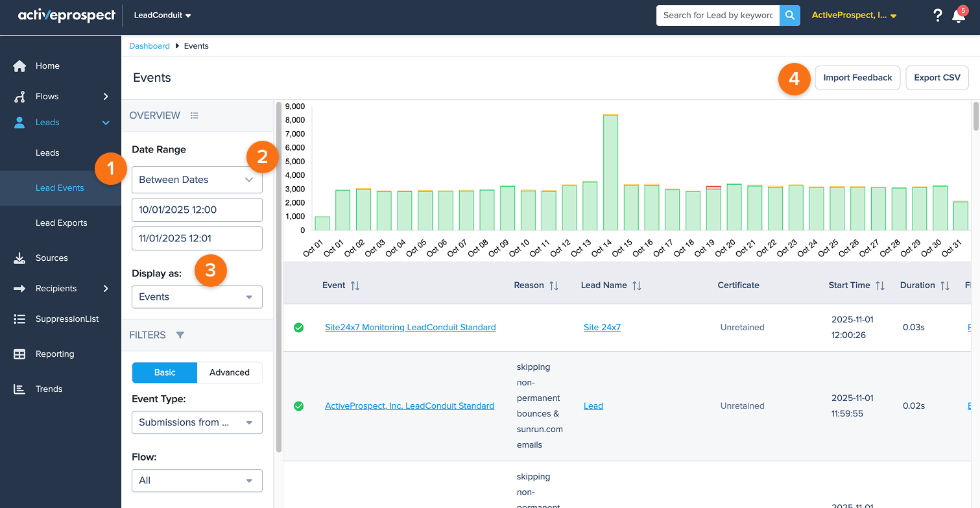Click the Sources download icon
This screenshot has width=980, height=508.
(19, 258)
